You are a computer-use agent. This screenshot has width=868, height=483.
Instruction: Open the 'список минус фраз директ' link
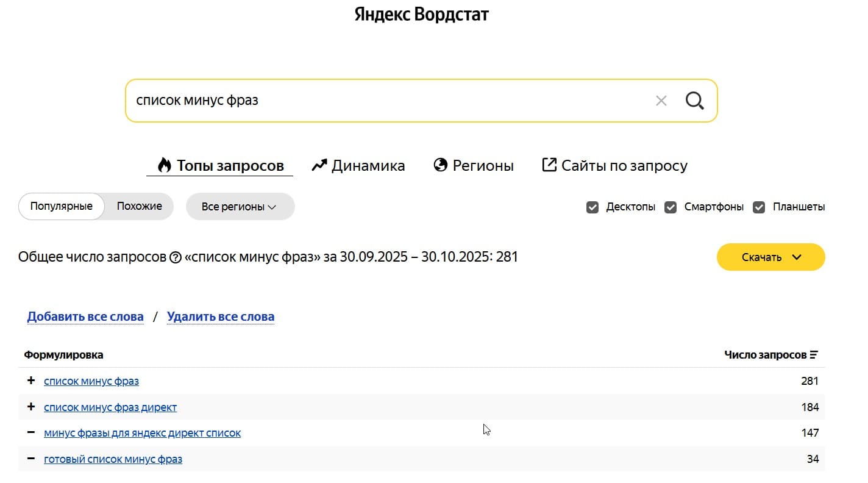coord(110,407)
